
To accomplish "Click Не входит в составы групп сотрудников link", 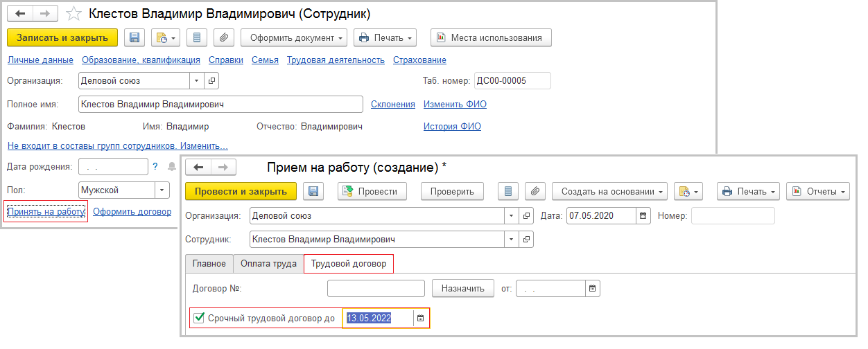I will point(117,146).
